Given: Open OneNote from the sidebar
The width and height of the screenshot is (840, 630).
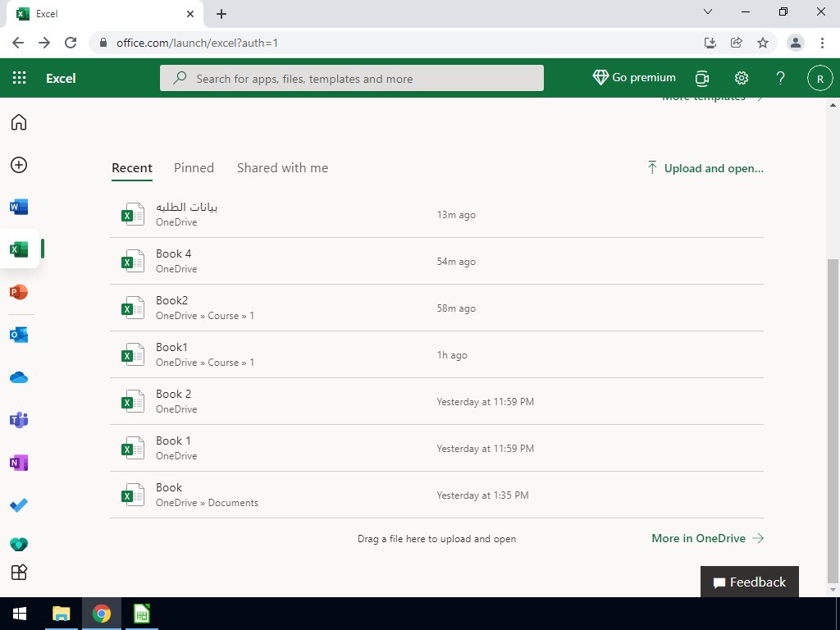Looking at the screenshot, I should point(19,463).
